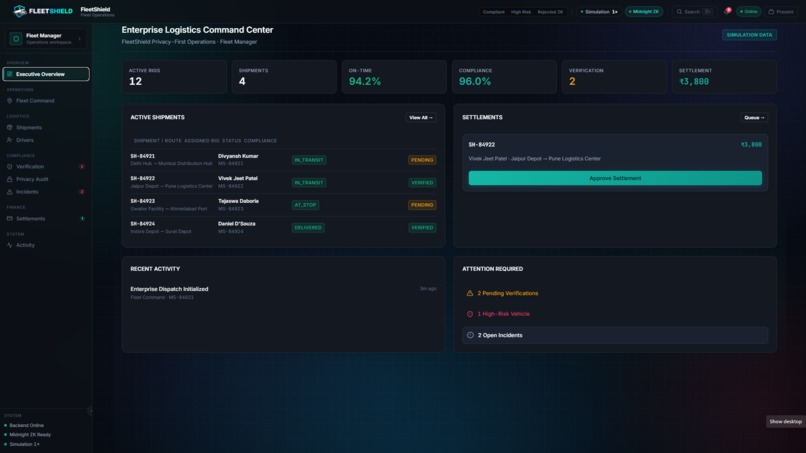Click the Midnight ZK Ready status entry
The width and height of the screenshot is (806, 453).
coord(27,434)
